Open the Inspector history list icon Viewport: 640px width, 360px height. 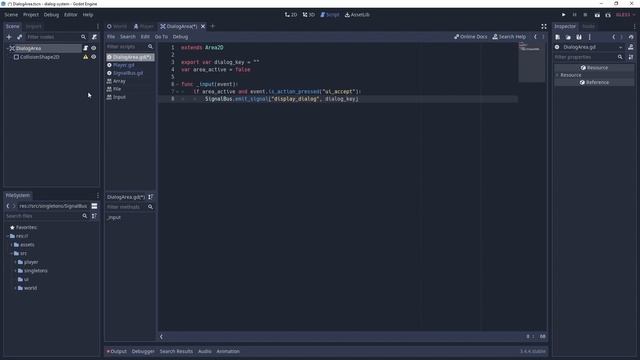tap(631, 37)
